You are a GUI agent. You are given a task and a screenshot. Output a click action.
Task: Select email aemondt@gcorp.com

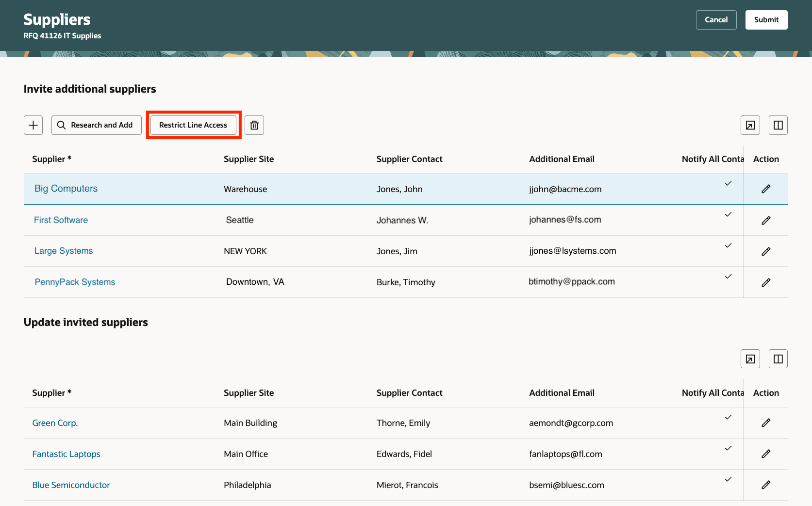571,423
